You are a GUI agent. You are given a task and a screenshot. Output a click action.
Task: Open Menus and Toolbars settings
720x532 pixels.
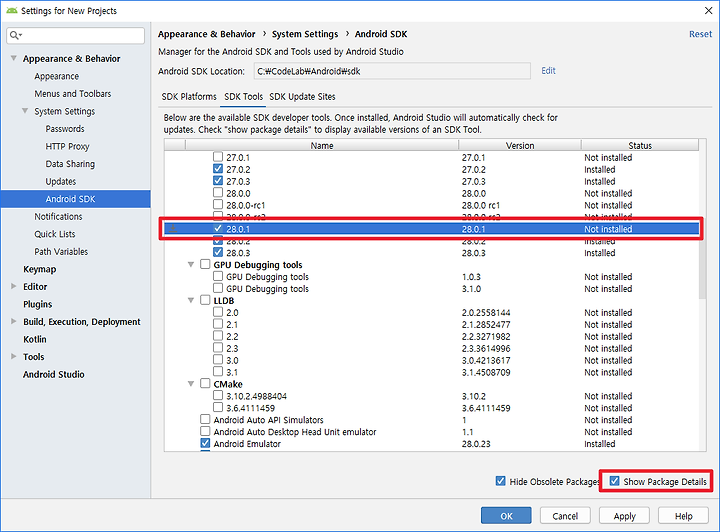coord(73,94)
